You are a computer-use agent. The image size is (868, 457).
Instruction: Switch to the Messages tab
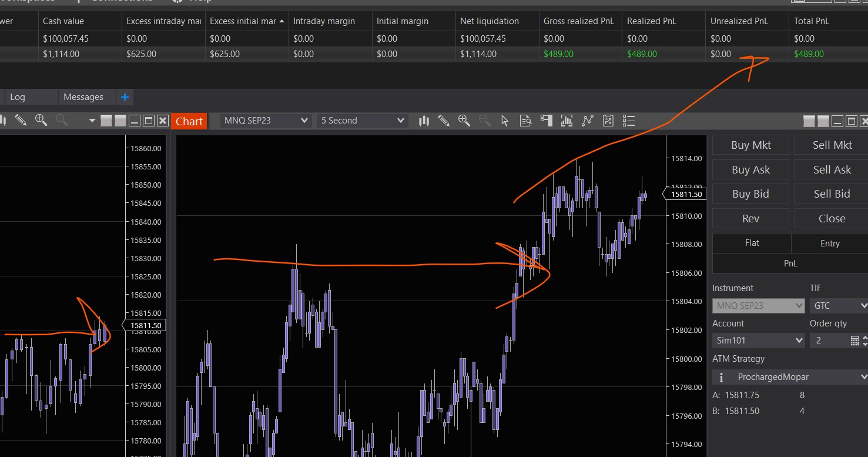[83, 97]
